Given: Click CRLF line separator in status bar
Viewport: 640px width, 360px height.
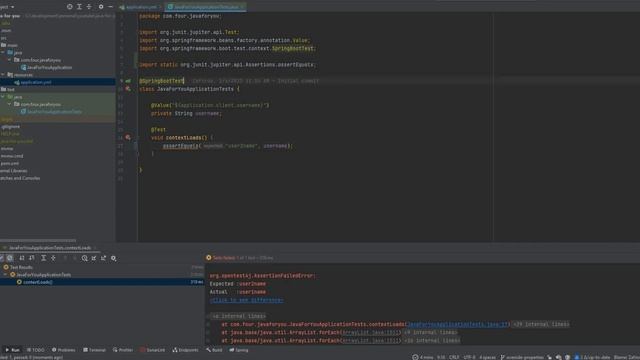Looking at the screenshot, I should tap(454, 357).
